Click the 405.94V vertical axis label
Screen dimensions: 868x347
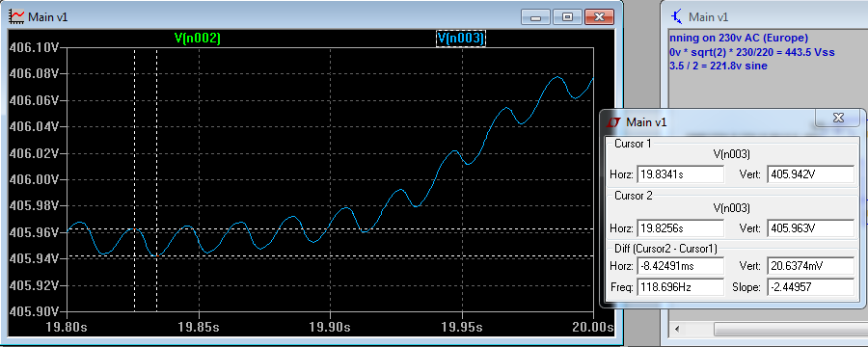(x=35, y=259)
